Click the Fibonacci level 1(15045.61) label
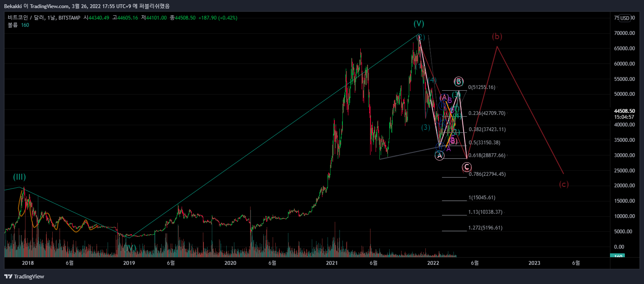This screenshot has width=644, height=284. [482, 198]
